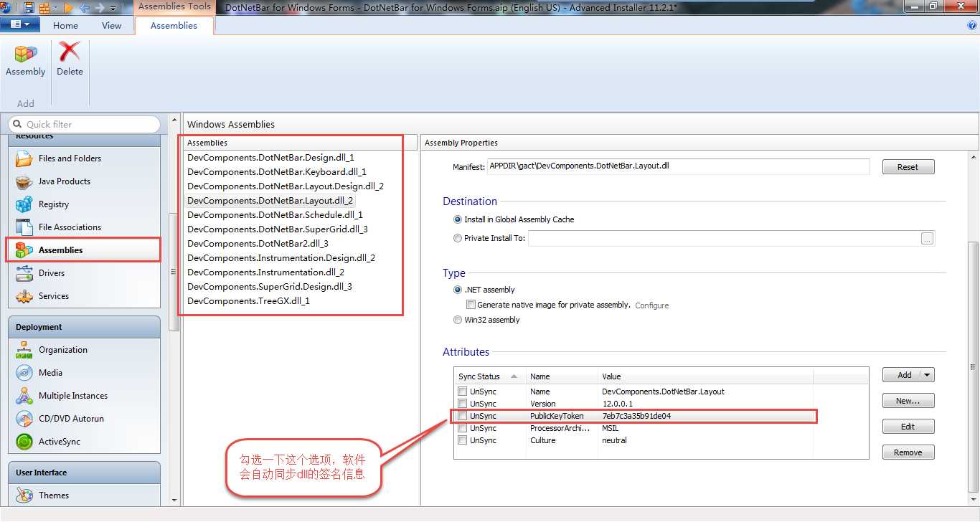980x522 pixels.
Task: Click the Save icon in quick access toolbar
Action: pyautogui.click(x=29, y=8)
